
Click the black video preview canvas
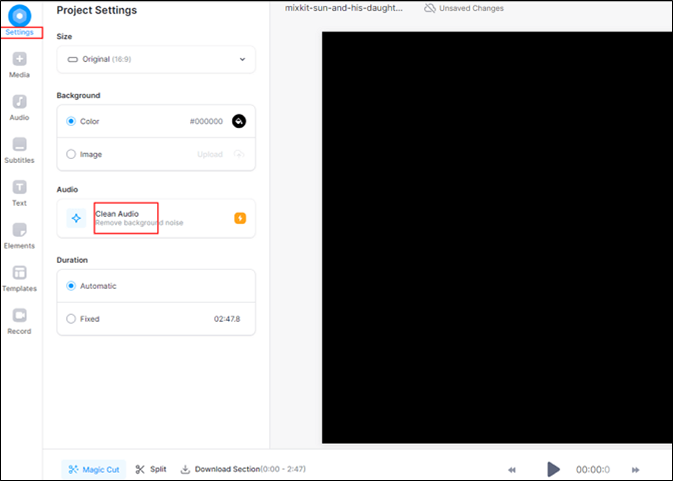pos(497,237)
